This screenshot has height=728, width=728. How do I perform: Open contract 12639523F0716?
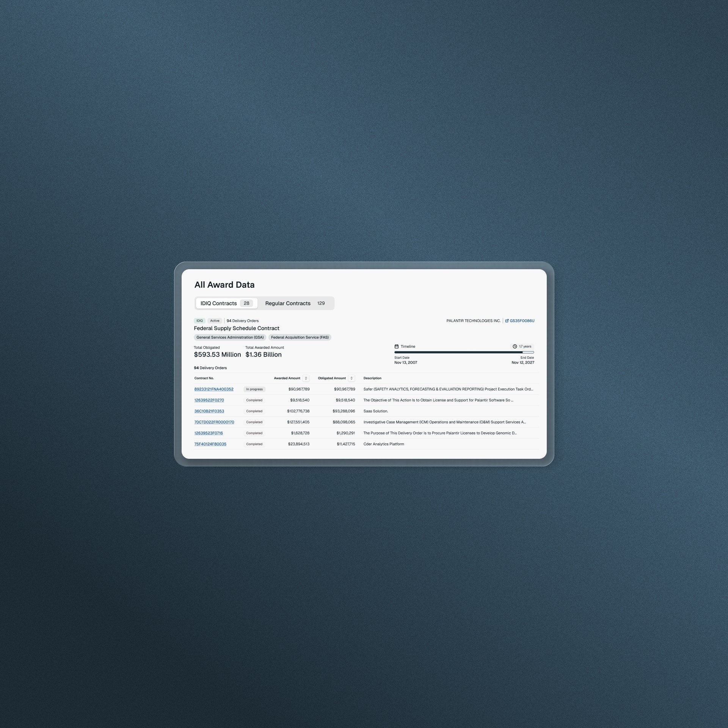[209, 433]
